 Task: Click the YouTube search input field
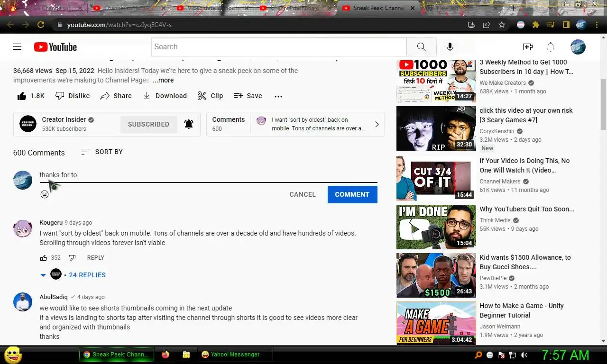[x=279, y=47]
